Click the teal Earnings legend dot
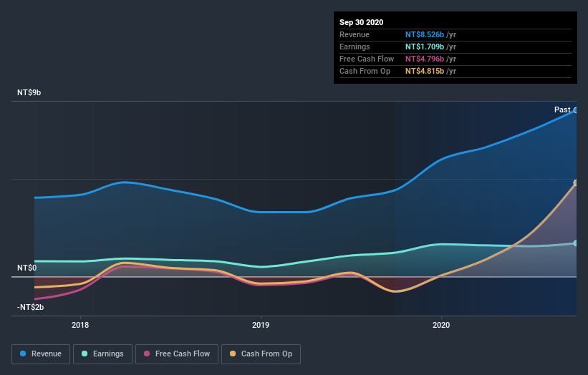588x375 pixels. coord(85,354)
